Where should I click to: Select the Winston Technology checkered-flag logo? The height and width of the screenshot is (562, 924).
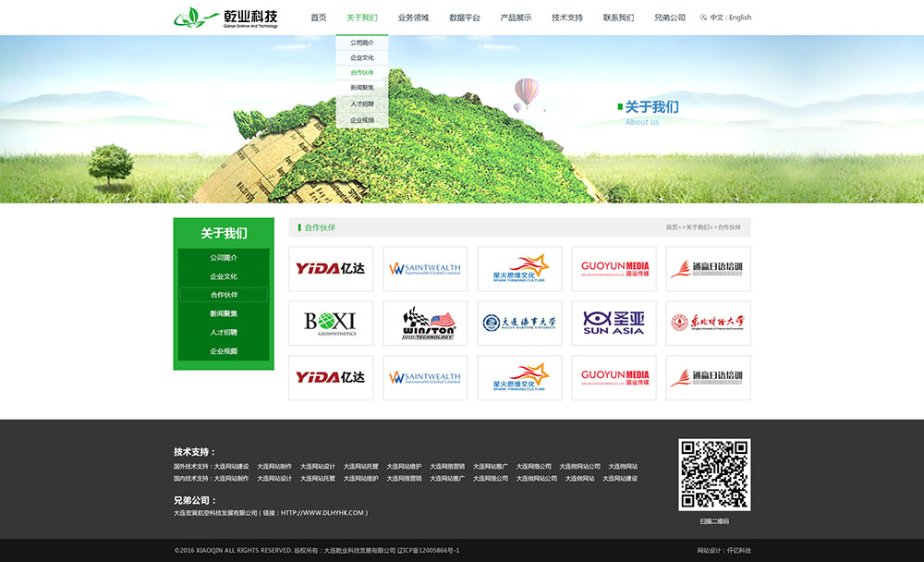tap(426, 323)
